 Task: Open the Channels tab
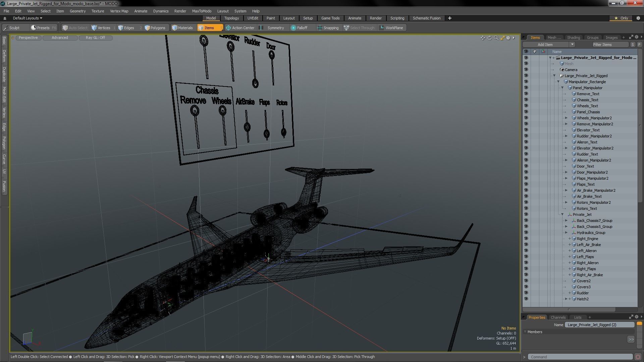tap(558, 317)
